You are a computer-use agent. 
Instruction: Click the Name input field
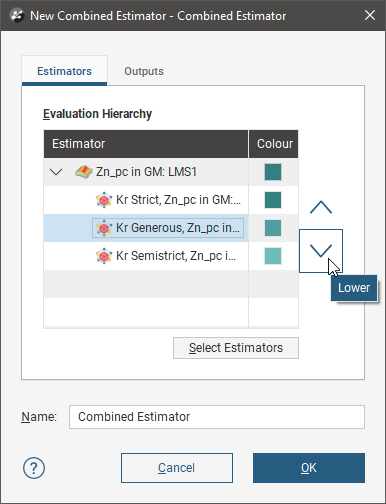(217, 417)
